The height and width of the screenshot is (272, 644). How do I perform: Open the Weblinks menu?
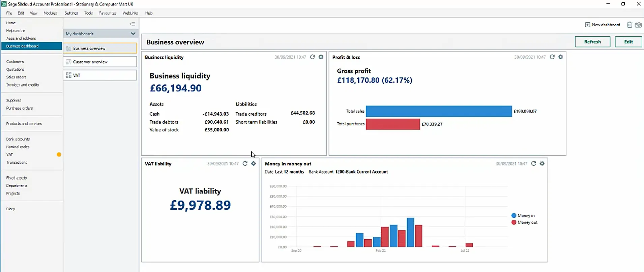click(x=130, y=13)
